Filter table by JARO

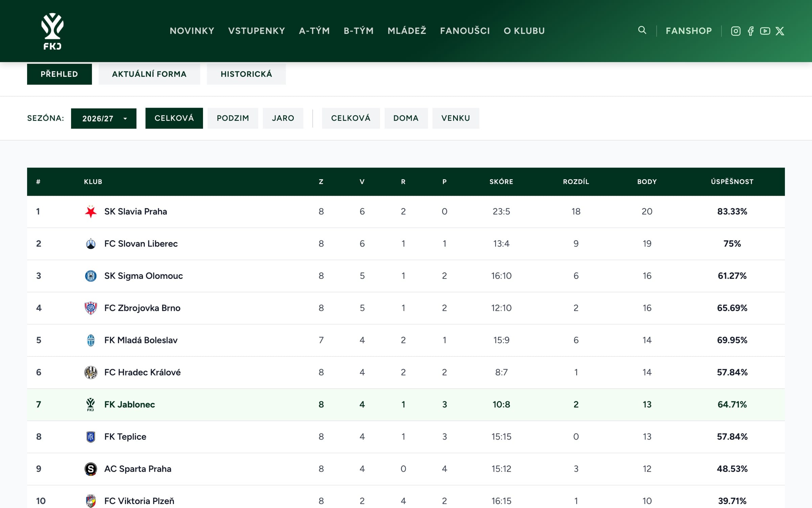click(283, 118)
